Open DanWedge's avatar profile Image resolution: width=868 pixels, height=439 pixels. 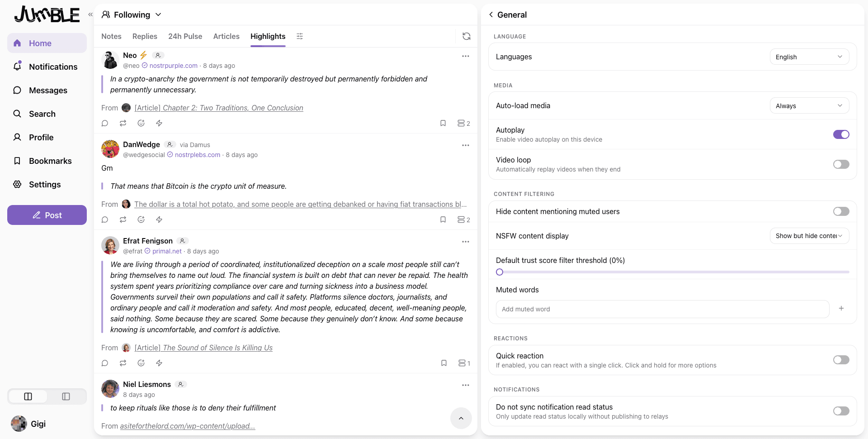[110, 149]
